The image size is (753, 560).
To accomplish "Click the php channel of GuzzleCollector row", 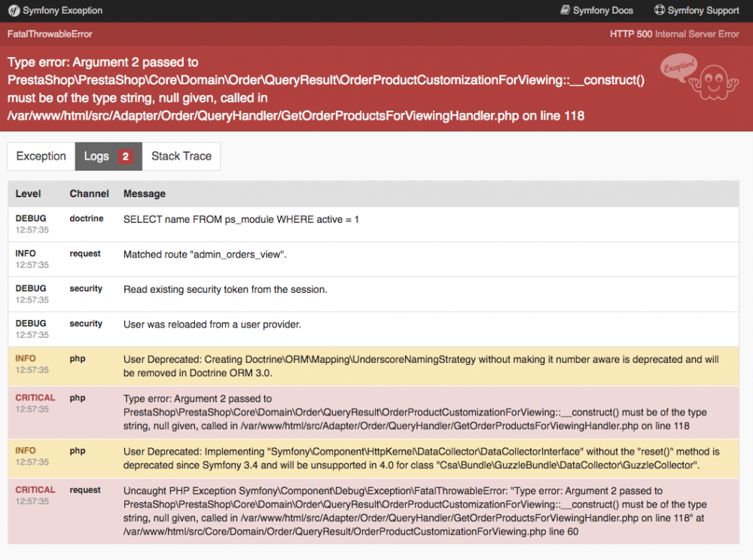I will pos(78,451).
